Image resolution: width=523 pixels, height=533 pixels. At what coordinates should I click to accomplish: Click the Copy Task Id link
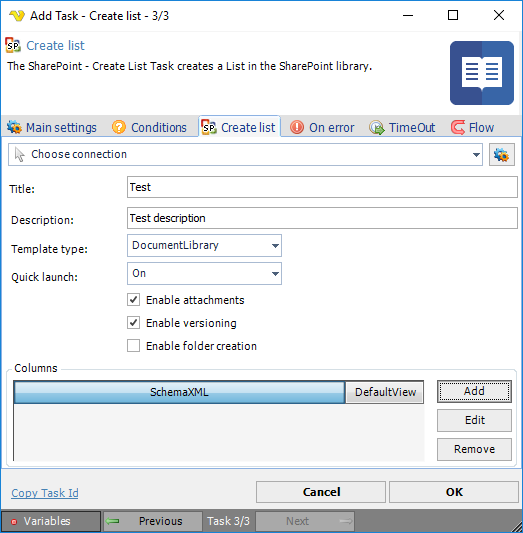[45, 493]
